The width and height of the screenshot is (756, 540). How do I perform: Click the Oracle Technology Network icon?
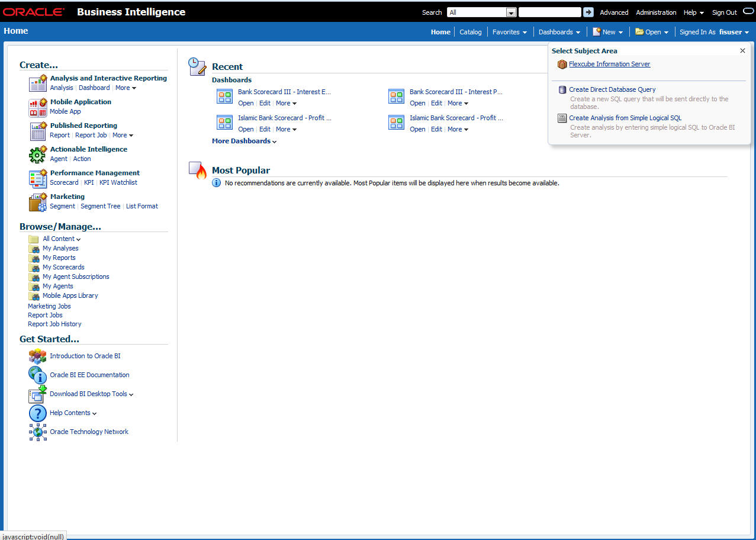(38, 432)
